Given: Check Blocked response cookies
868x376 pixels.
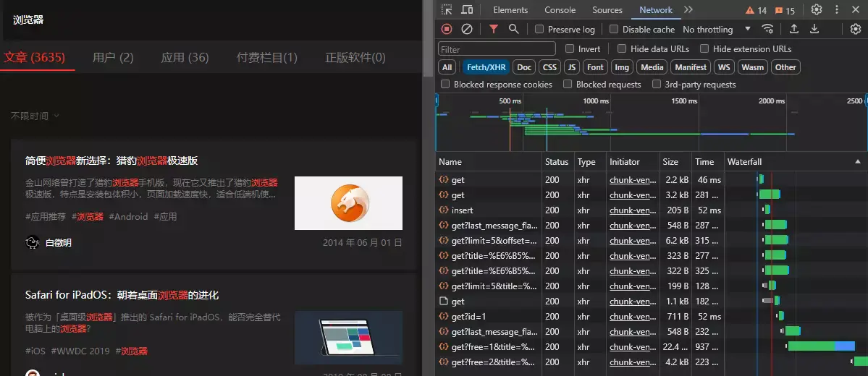Looking at the screenshot, I should point(445,84).
